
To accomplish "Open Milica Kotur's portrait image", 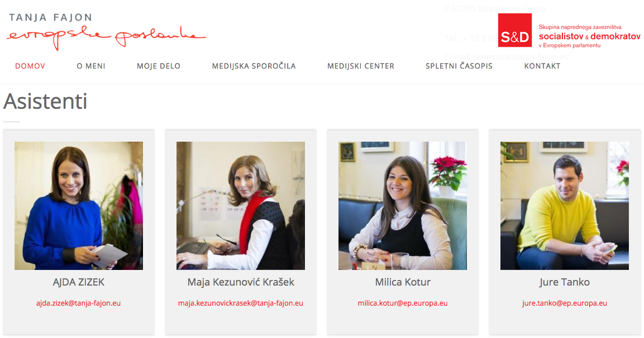I will (x=403, y=205).
